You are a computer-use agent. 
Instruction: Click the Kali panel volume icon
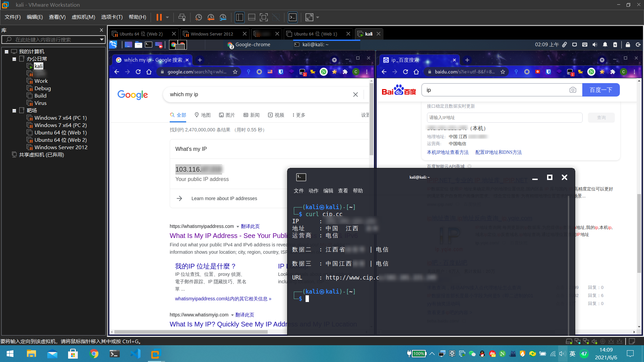[595, 45]
